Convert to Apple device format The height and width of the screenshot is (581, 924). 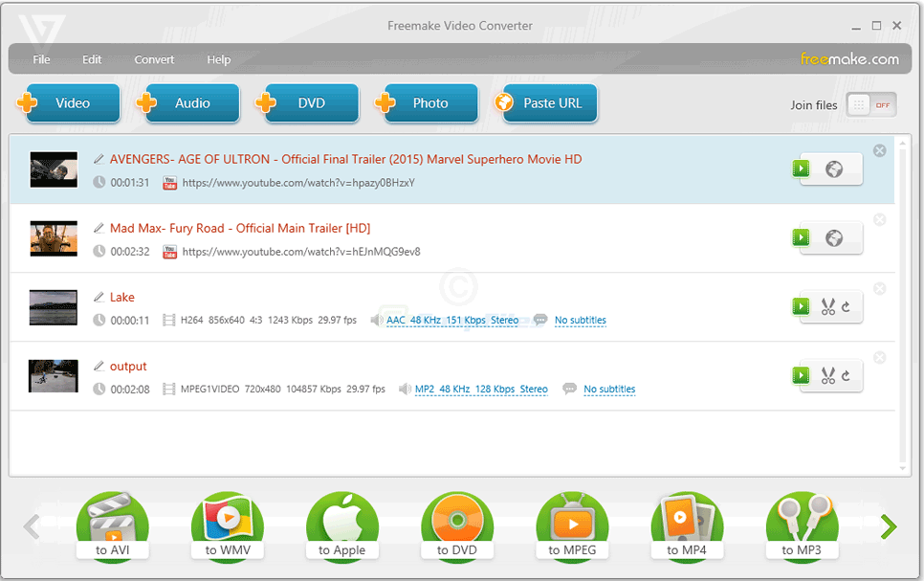[342, 525]
